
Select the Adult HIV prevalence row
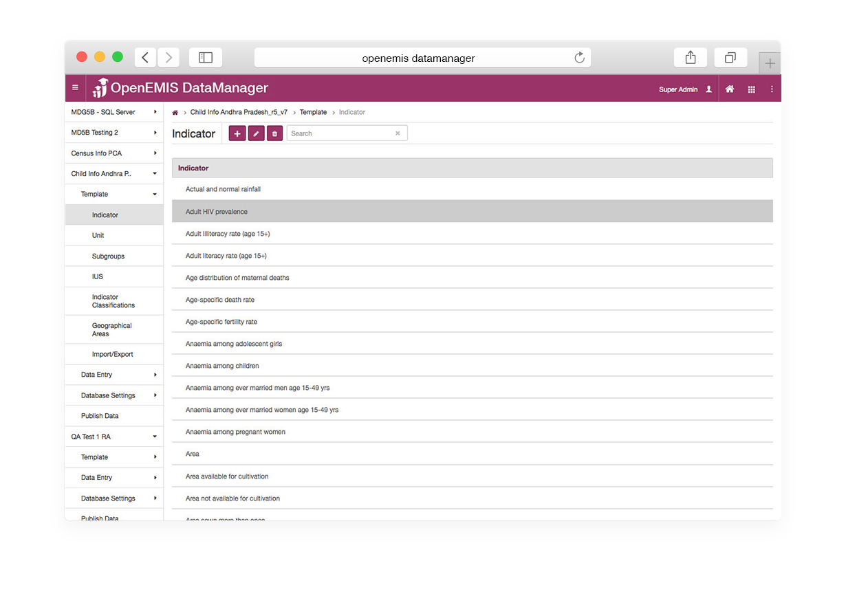pos(473,211)
